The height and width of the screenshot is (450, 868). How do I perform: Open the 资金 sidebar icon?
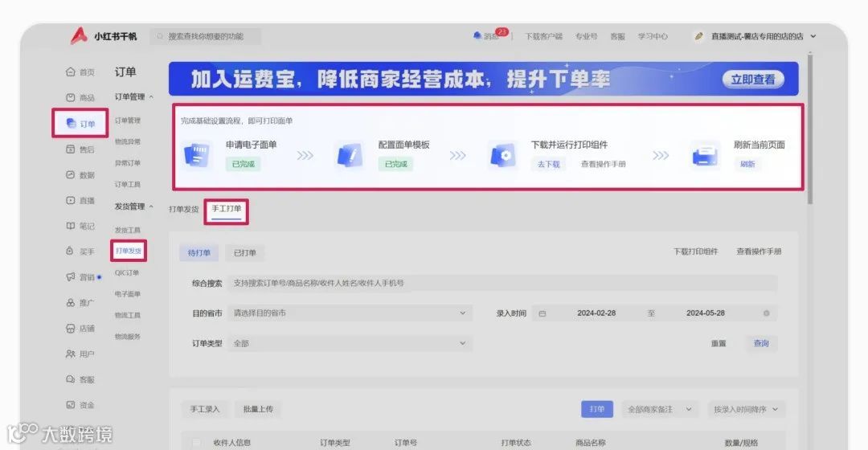click(70, 405)
